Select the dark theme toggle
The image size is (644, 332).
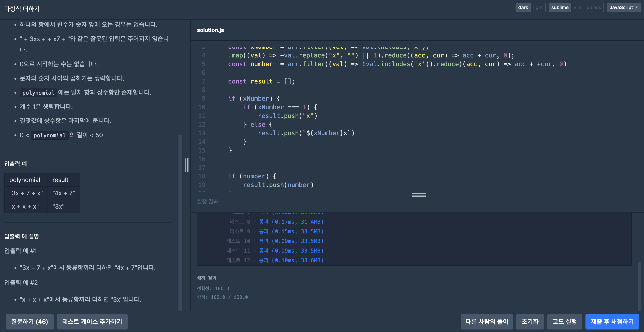[523, 8]
